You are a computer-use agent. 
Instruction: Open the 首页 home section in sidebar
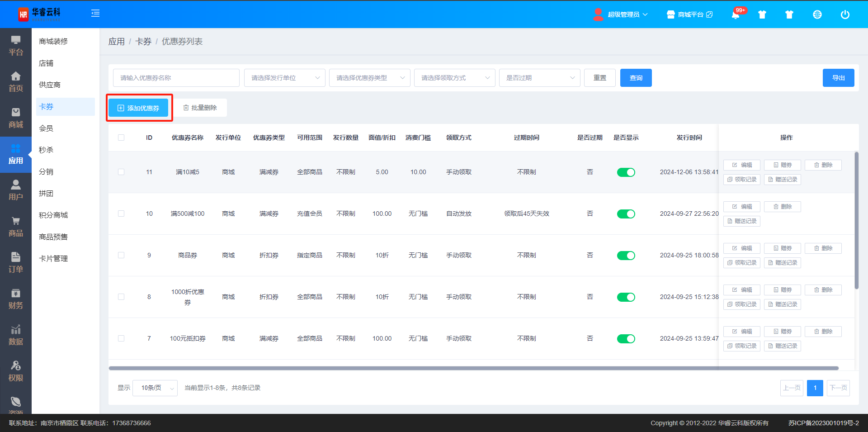point(16,82)
